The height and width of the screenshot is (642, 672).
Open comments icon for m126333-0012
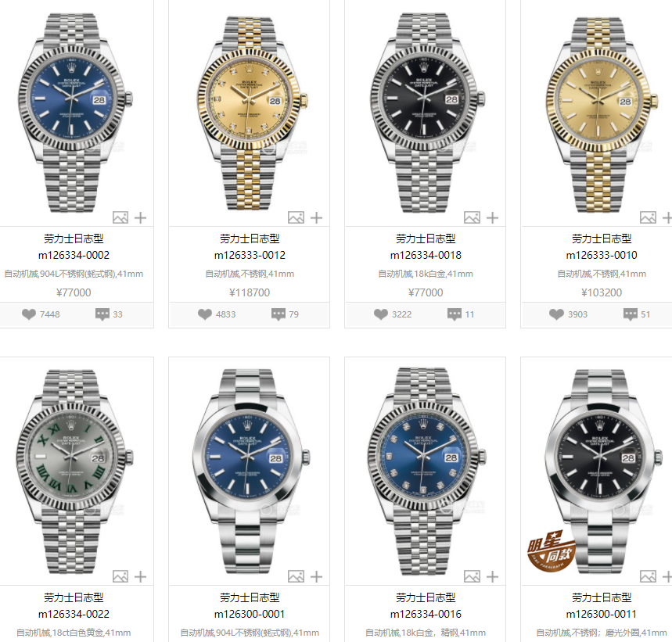tap(279, 314)
